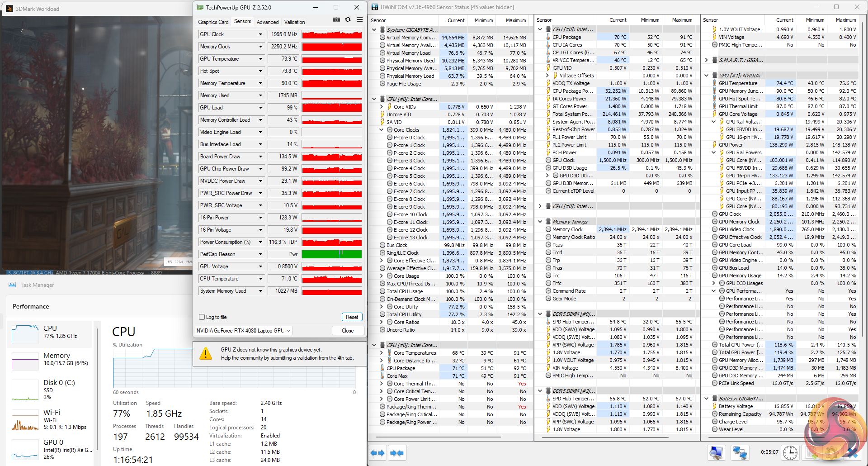Click HWiNFO's outward-pointing arrows button
The width and height of the screenshot is (868, 466).
click(x=377, y=453)
